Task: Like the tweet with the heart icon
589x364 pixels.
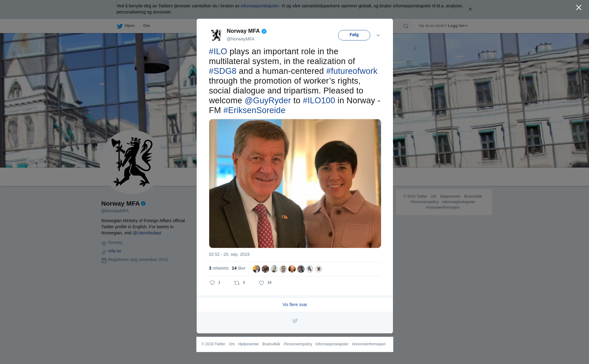Action: [x=261, y=283]
